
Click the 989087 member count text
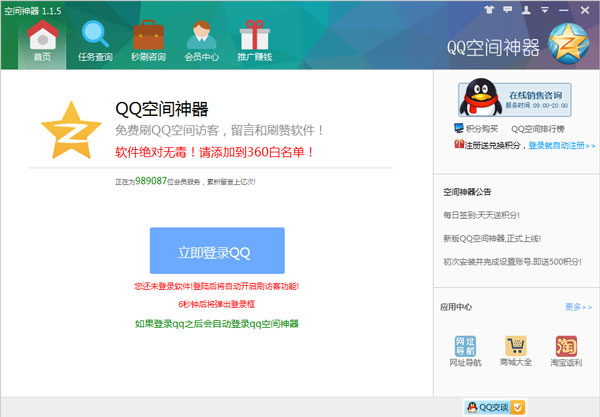151,181
